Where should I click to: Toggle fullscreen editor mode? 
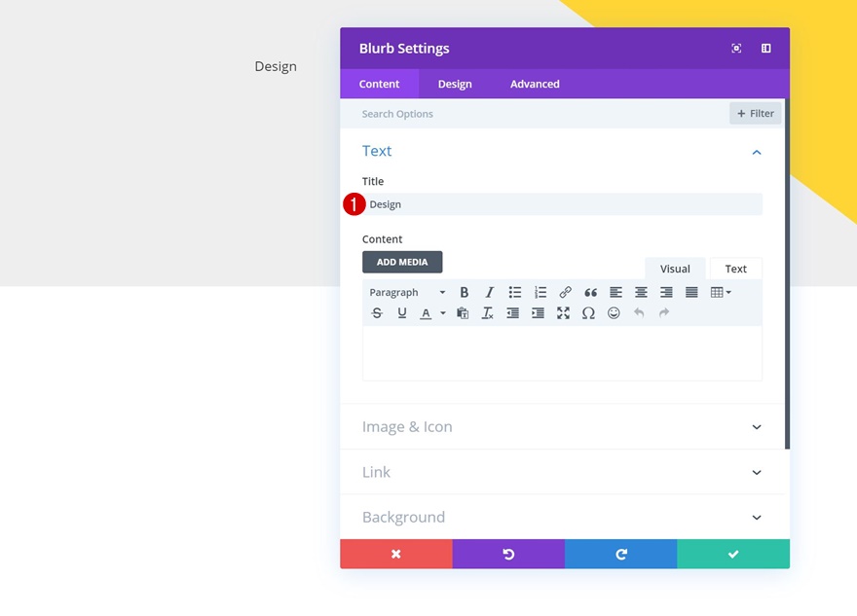[x=563, y=313]
